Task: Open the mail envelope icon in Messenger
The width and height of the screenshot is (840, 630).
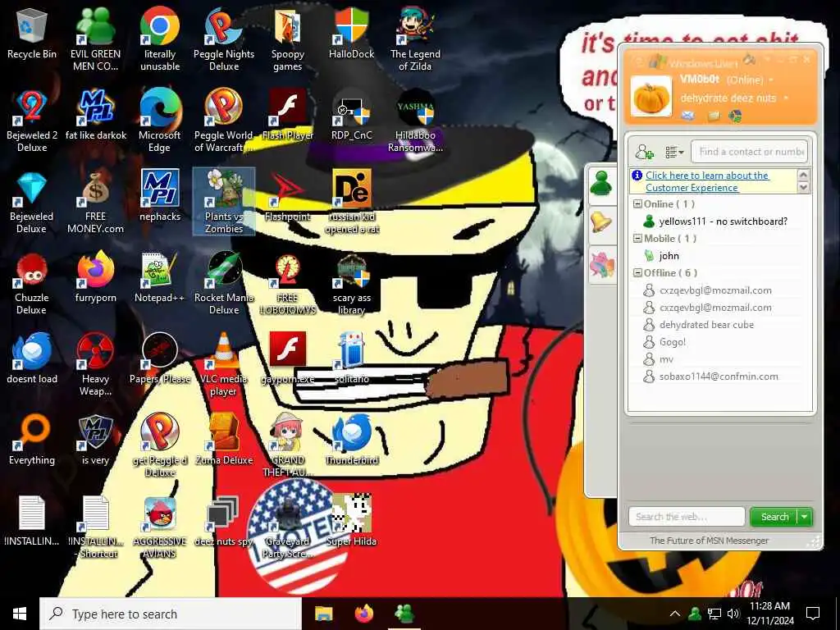Action: (x=687, y=115)
